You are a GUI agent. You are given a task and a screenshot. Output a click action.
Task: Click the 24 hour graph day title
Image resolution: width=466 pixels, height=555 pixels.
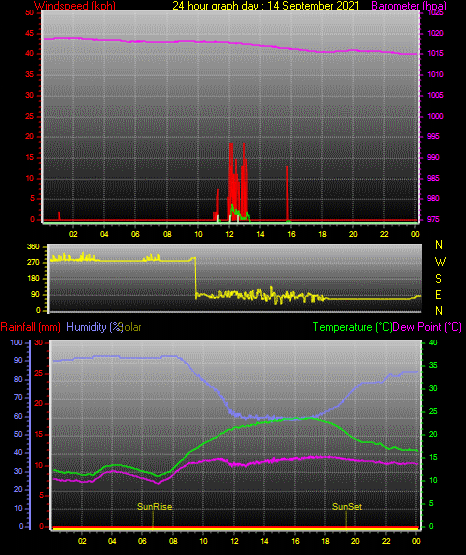(x=266, y=6)
